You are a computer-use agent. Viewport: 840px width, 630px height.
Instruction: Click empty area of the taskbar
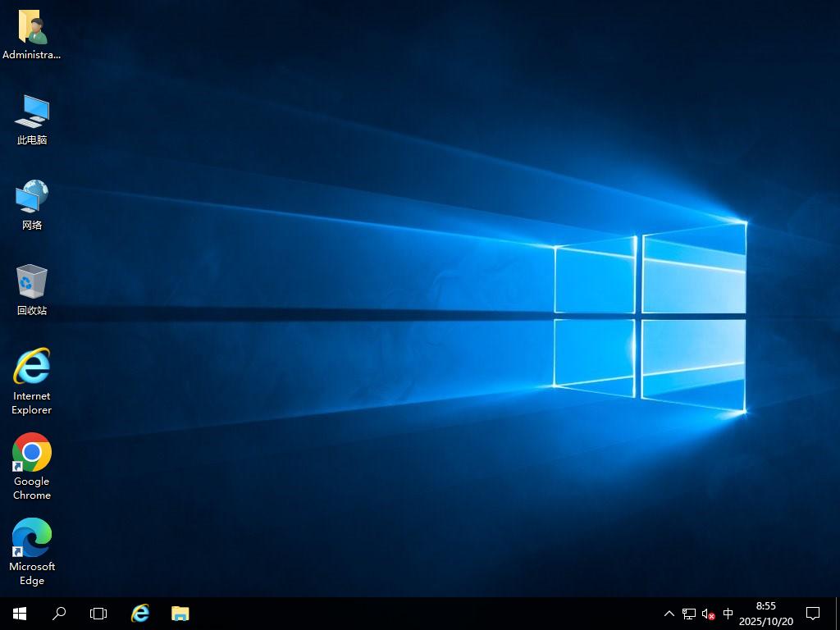coord(410,614)
